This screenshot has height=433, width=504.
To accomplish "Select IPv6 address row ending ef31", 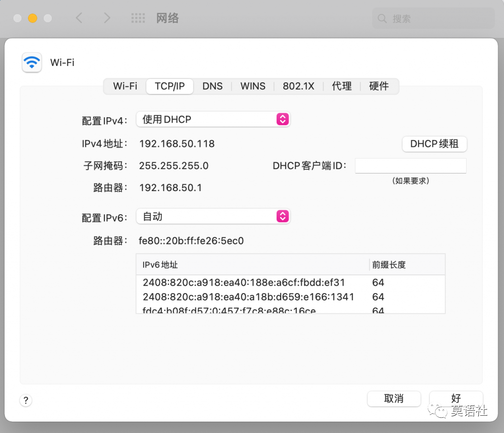I will click(290, 282).
